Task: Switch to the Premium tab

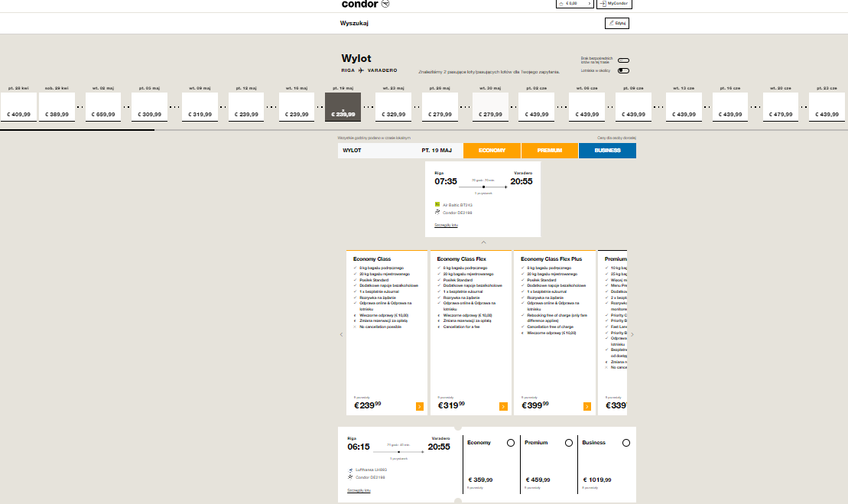Action: tap(550, 151)
